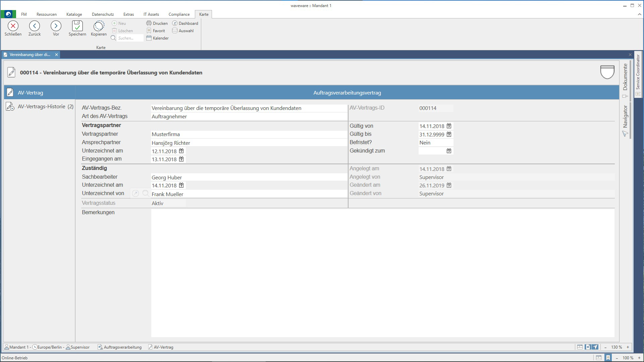Click the Kopieren copy icon

[x=99, y=26]
